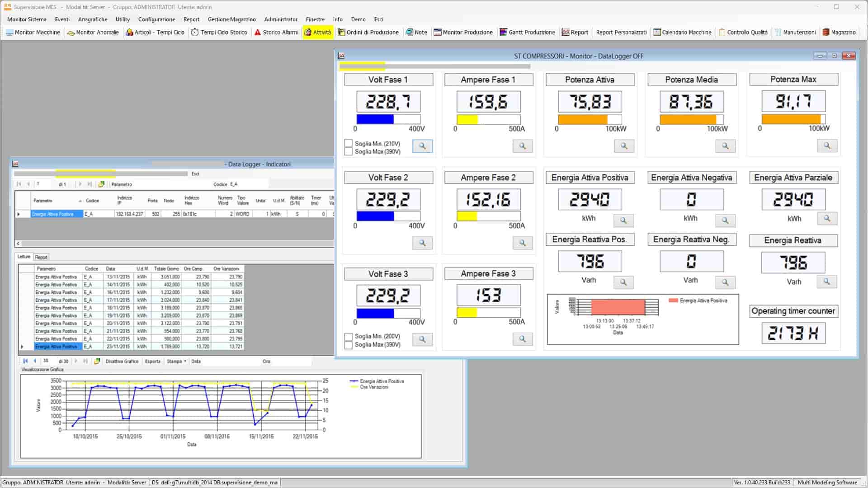Click magnifier under Potenza Max gauge
This screenshot has height=488, width=868.
point(827,145)
